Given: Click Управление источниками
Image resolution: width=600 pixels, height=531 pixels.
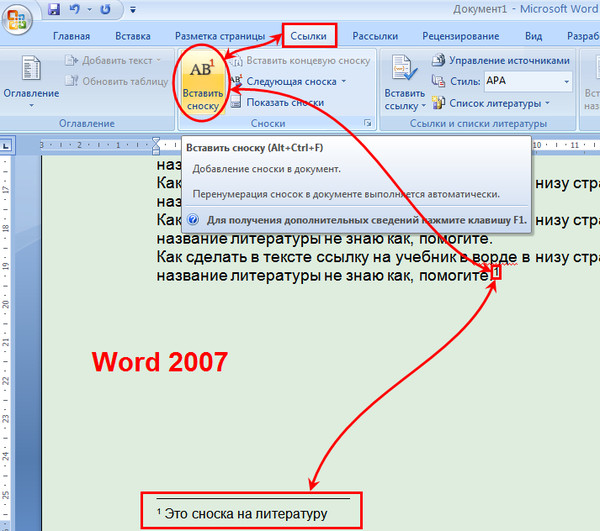Looking at the screenshot, I should click(x=501, y=60).
